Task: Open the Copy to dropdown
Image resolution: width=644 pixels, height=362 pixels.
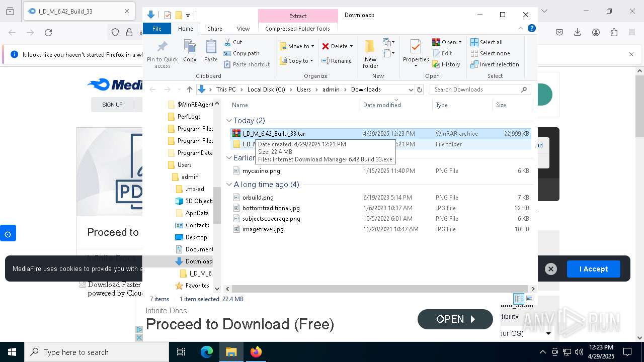Action: click(x=297, y=61)
